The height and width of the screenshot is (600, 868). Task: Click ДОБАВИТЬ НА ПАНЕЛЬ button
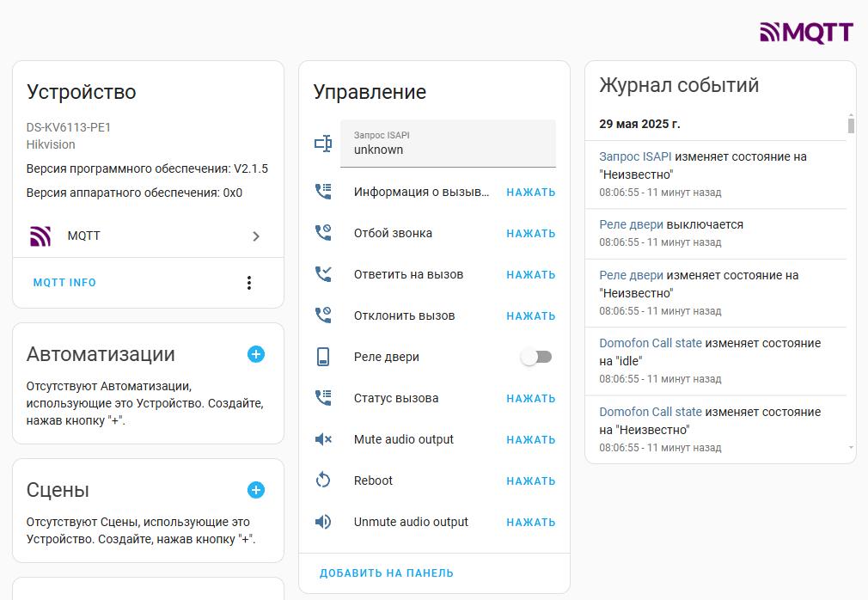point(387,573)
